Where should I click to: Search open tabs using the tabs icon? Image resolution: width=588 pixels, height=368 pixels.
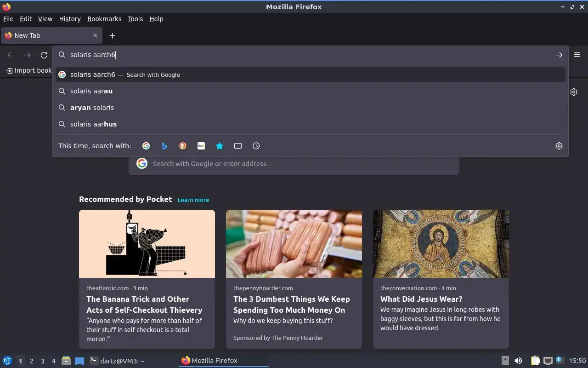pyautogui.click(x=238, y=146)
